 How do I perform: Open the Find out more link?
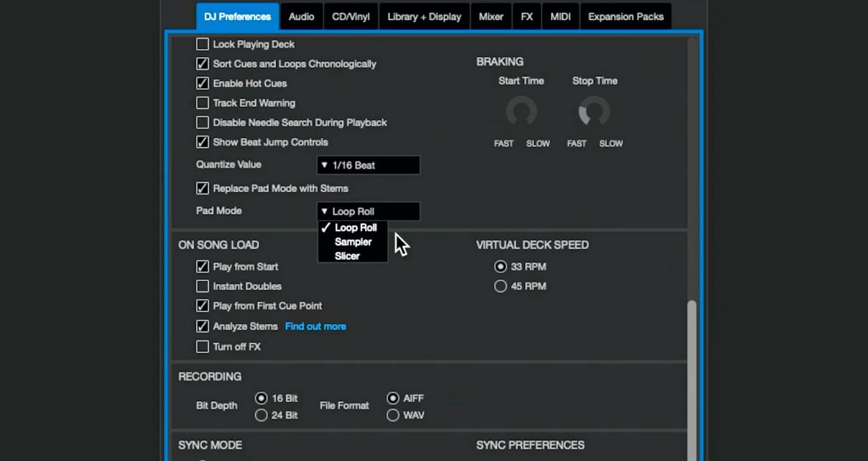(315, 326)
